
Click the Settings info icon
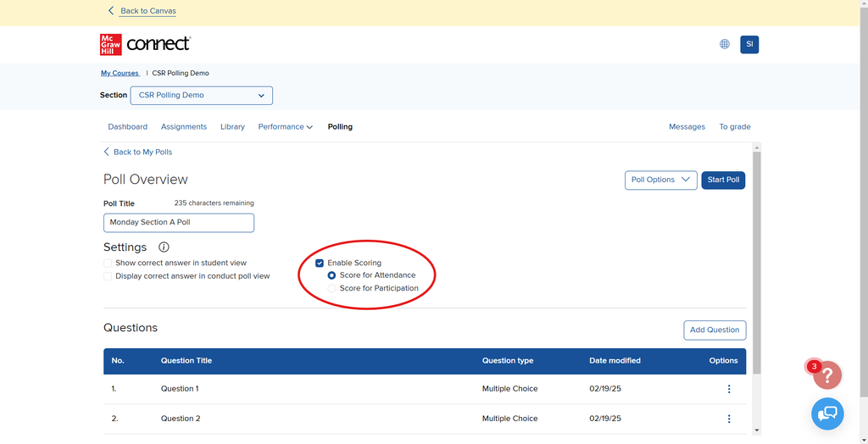(164, 247)
